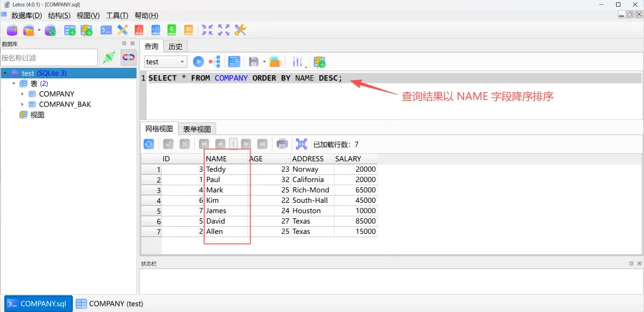Screen dimensions: 644x312
Task: Select the cell containing Teddy
Action: click(227, 169)
